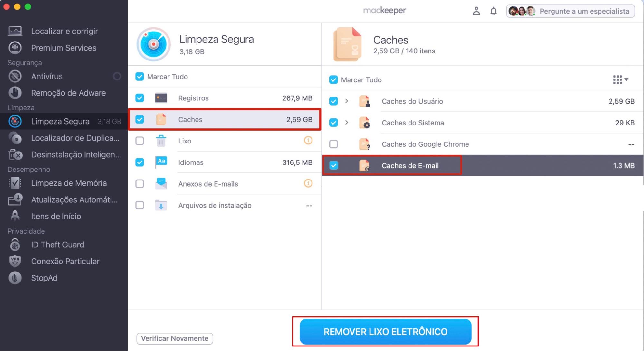Uncheck Caches de E-mail checkbox

[333, 165]
